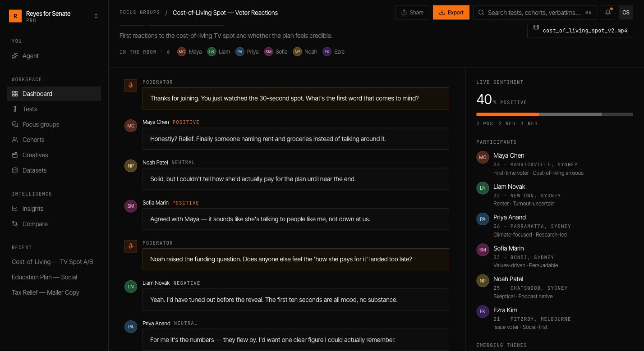644x351 pixels.
Task: Click Maya Chen's avatar in participants panel
Action: [x=483, y=157]
